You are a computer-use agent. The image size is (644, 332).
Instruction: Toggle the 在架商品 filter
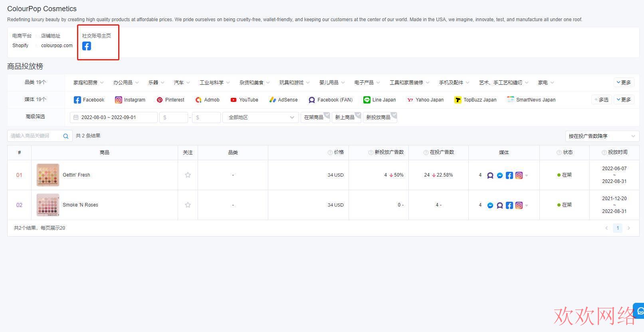[315, 117]
